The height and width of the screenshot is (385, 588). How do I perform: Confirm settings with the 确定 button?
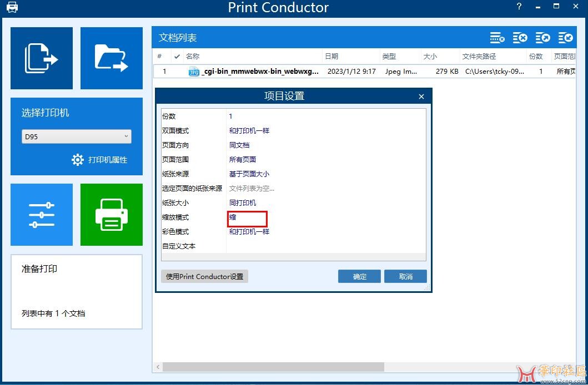359,276
